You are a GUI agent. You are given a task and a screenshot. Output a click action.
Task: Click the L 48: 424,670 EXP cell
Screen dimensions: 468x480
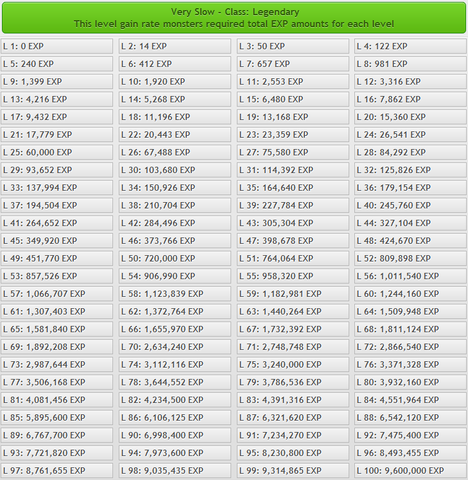tap(410, 241)
